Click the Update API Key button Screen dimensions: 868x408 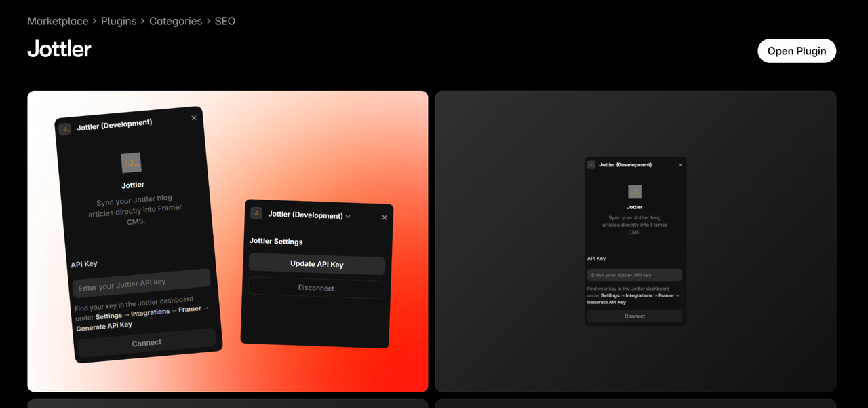click(x=317, y=265)
